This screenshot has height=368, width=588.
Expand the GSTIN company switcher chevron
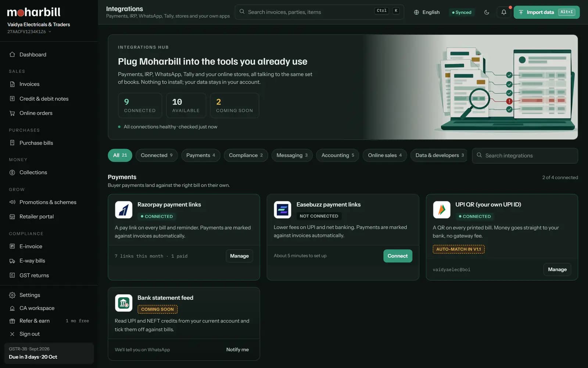pyautogui.click(x=50, y=32)
